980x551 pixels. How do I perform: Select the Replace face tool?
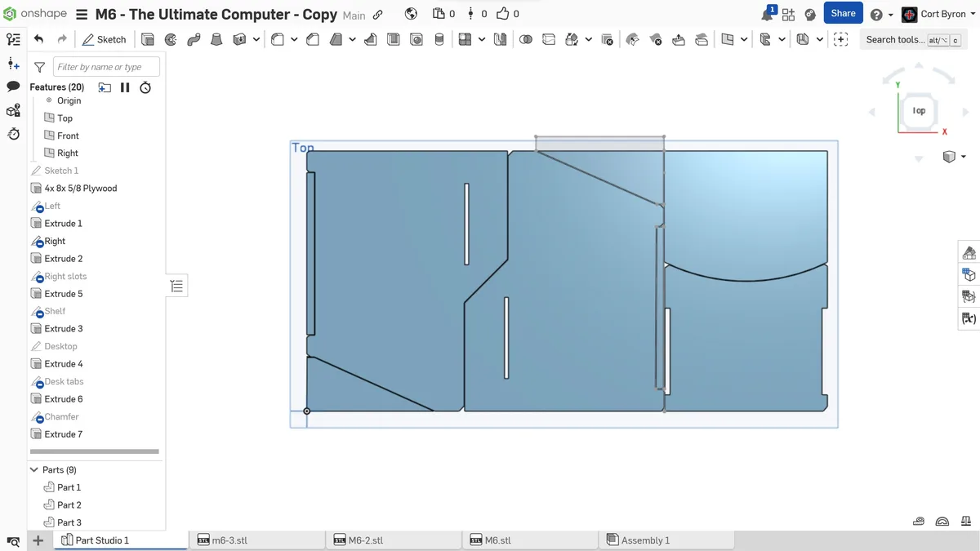701,39
